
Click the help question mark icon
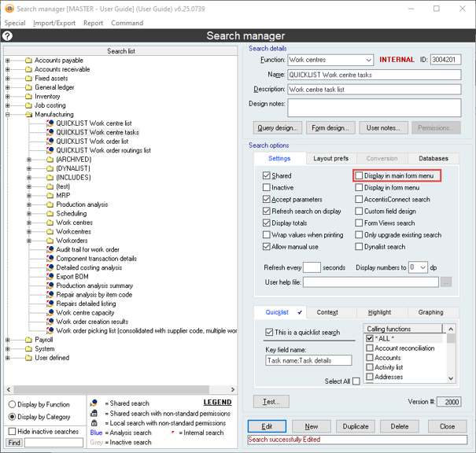7,36
